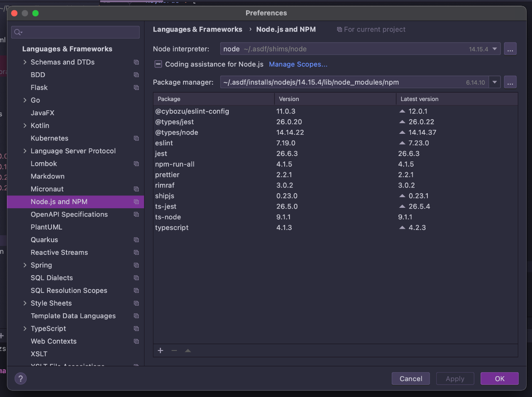Click the Version column header

[x=335, y=99]
